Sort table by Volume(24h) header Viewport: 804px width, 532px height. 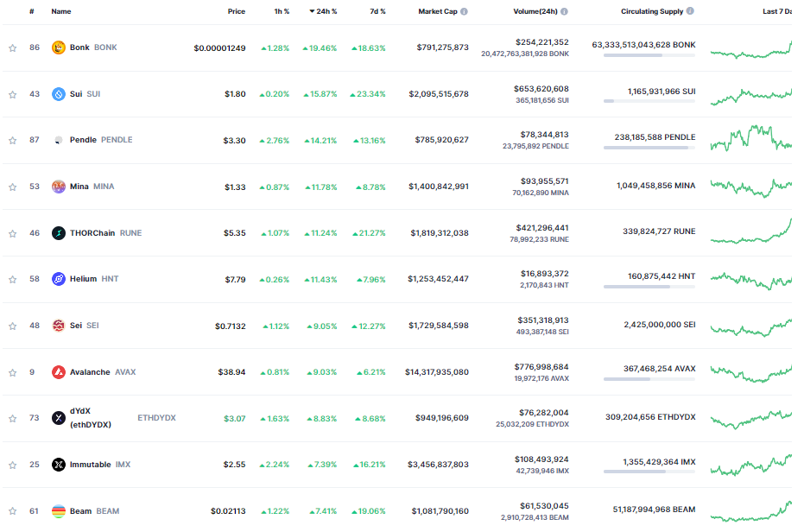pos(535,11)
